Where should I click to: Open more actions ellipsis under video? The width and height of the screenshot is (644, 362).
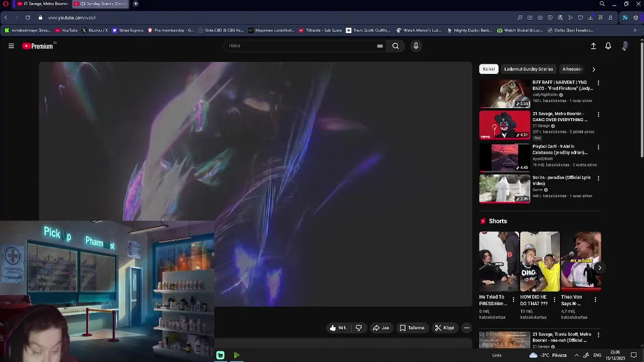point(467,328)
